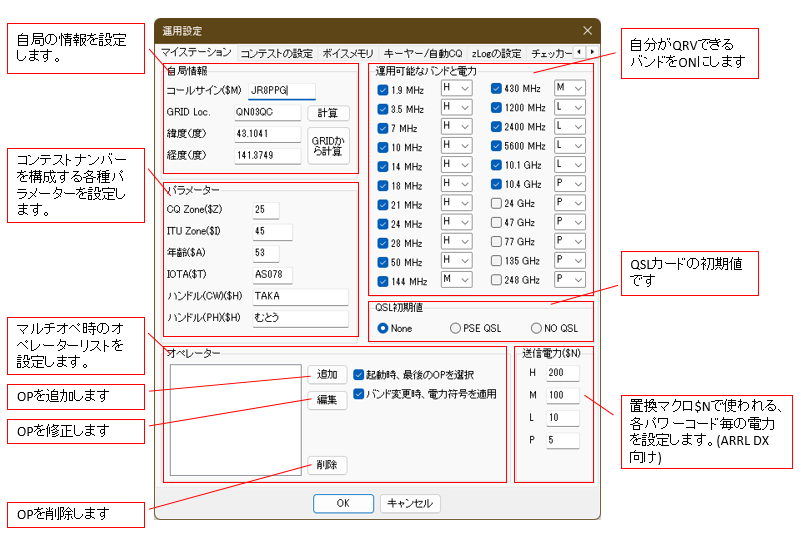
Task: Close the 運用設定 dialog
Action: [x=587, y=31]
